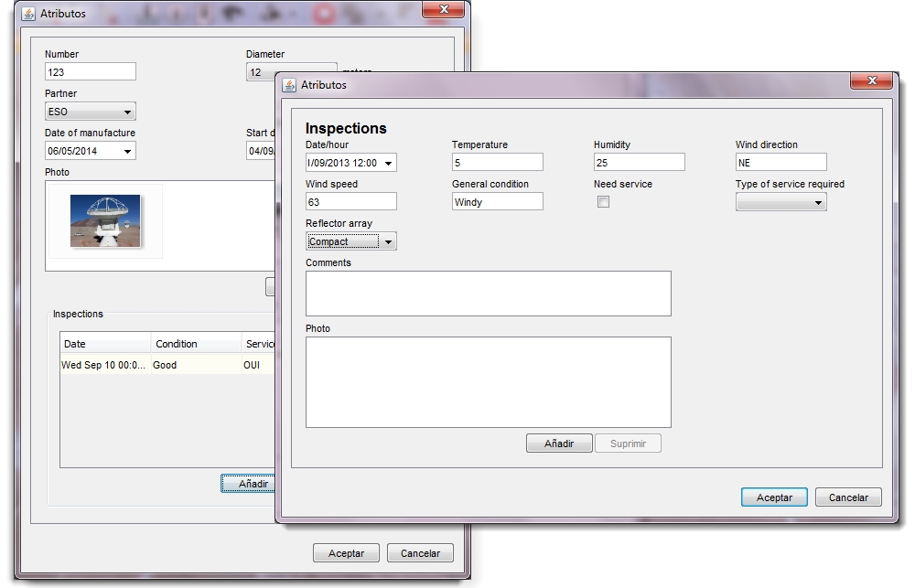The width and height of the screenshot is (915, 588).
Task: Click the Condition column header
Action: (x=197, y=344)
